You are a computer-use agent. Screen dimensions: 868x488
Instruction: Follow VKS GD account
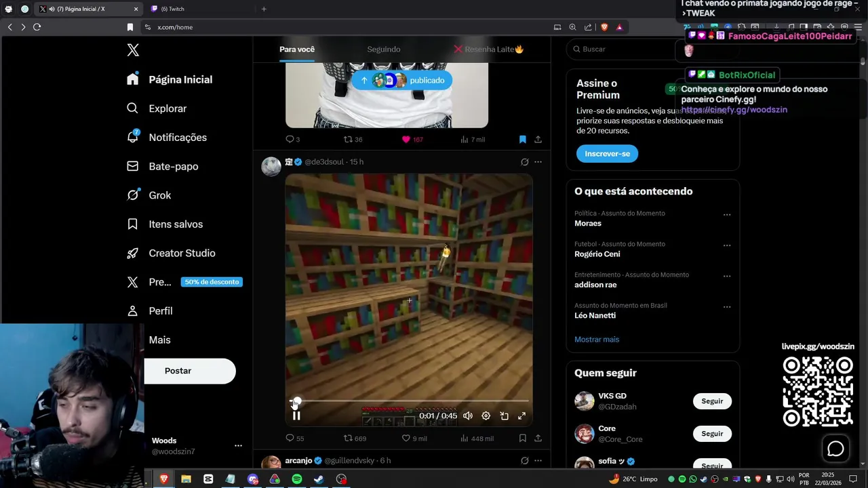[x=712, y=401]
